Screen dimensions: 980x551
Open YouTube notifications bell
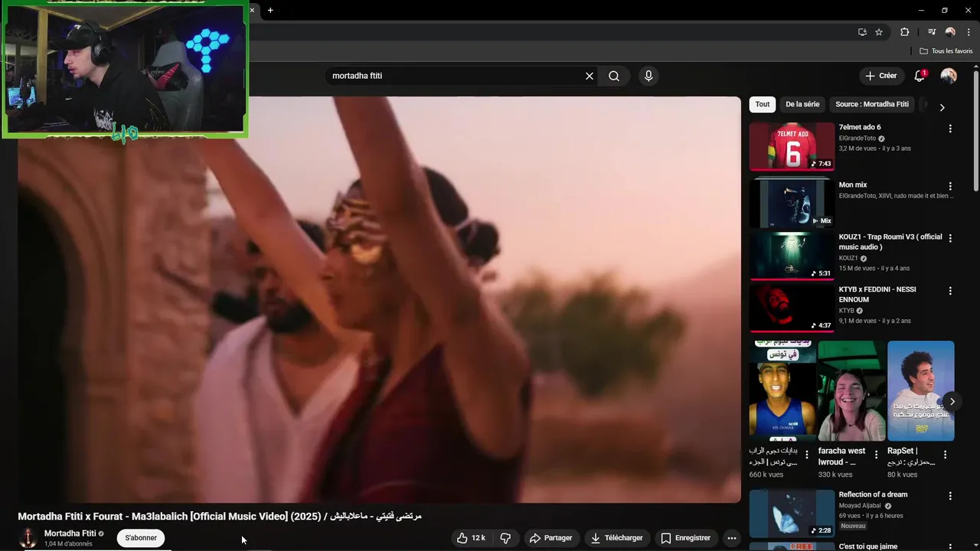point(920,76)
